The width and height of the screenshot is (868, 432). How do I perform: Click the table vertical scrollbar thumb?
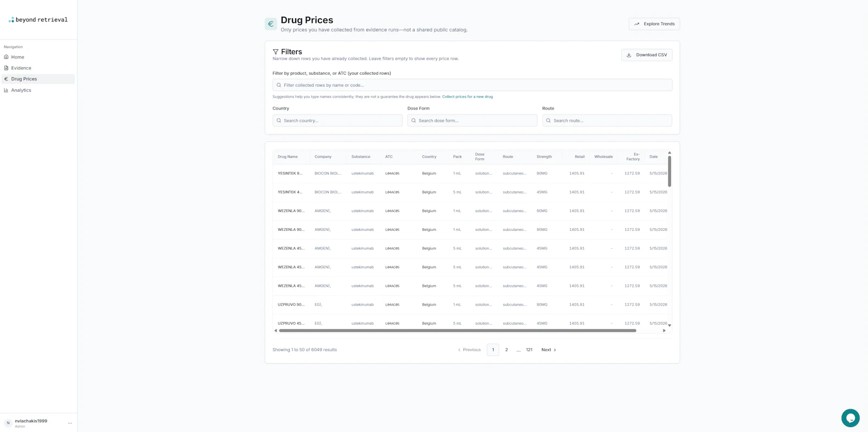tap(669, 171)
